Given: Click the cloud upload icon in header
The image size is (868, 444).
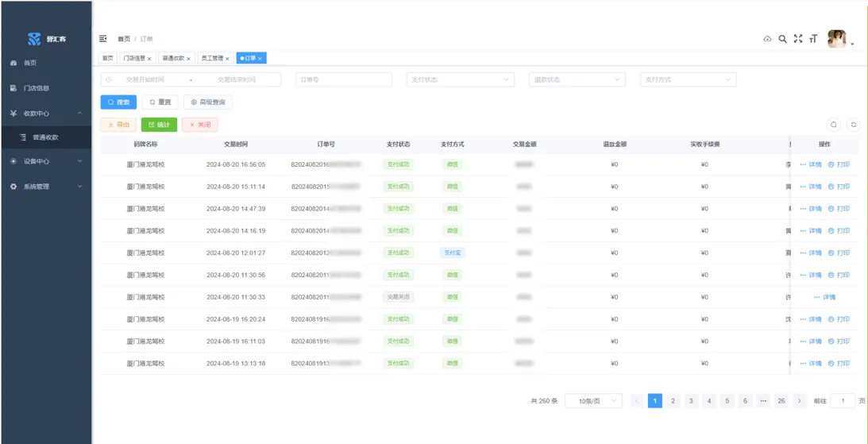Looking at the screenshot, I should pos(767,39).
